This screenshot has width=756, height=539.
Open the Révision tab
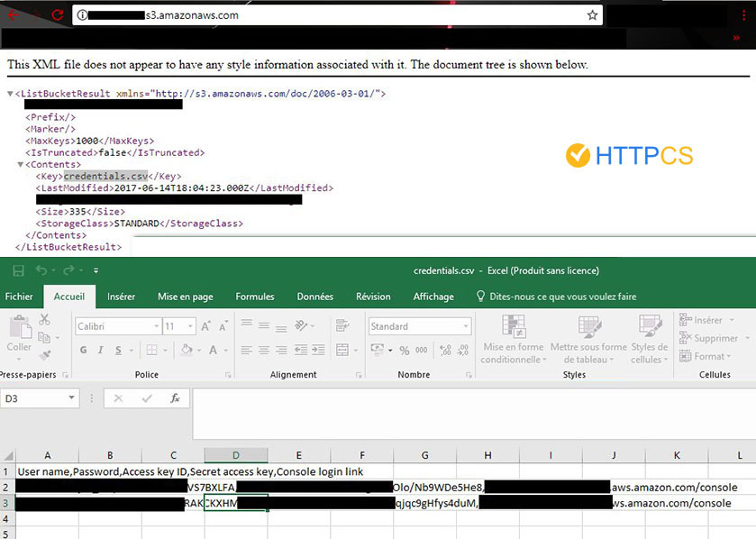(x=373, y=297)
